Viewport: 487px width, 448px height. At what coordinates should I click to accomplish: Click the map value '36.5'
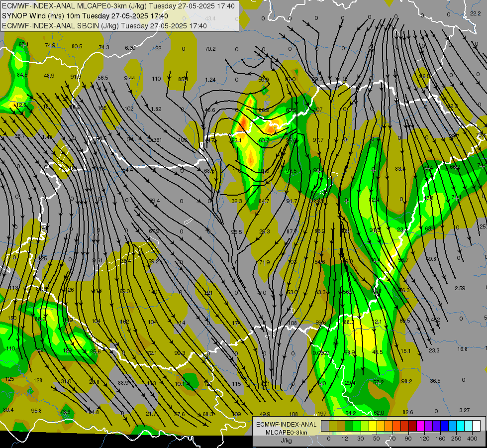[435, 381]
